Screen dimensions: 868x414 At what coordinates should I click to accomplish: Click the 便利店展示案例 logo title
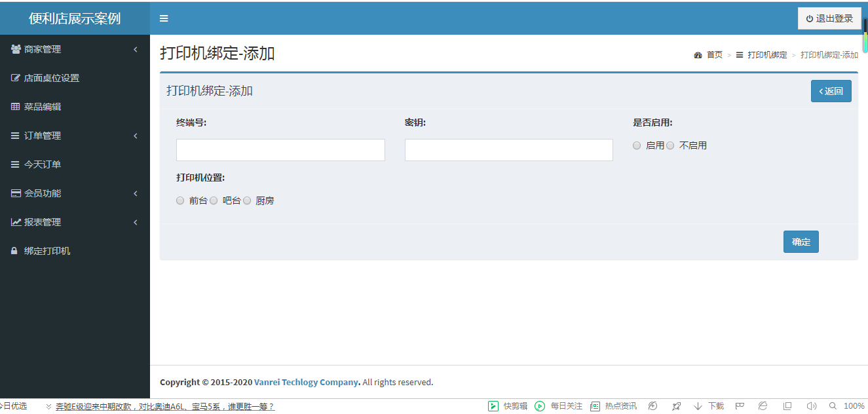click(x=75, y=18)
